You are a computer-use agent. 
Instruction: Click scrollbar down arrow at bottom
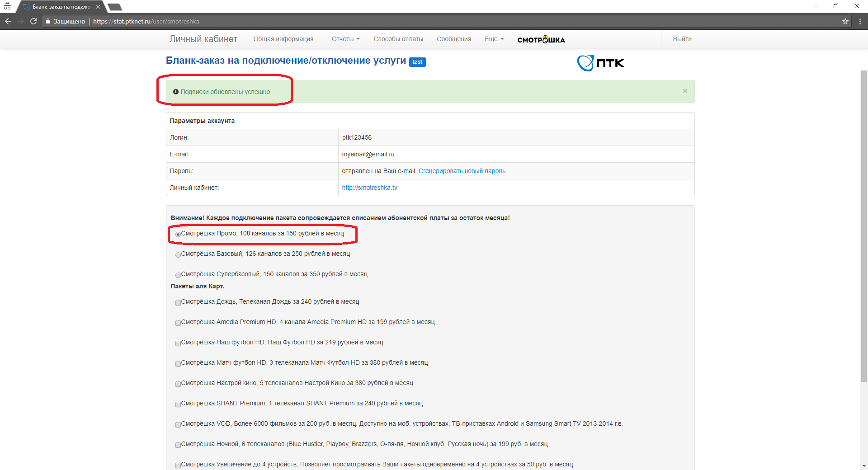click(x=864, y=466)
